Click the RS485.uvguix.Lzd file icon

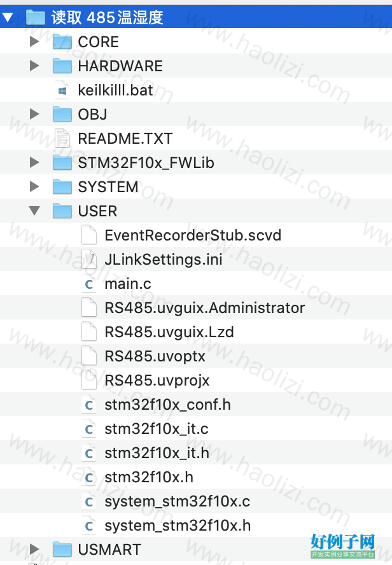pyautogui.click(x=88, y=332)
